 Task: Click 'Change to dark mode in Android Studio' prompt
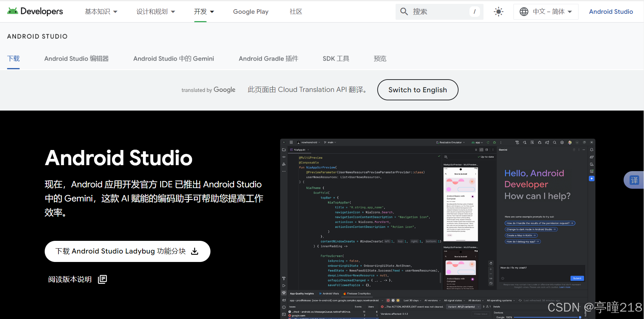click(x=531, y=229)
